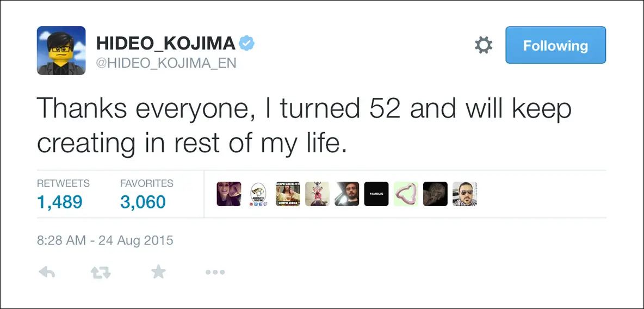Open the two women selfie avatar
Screen dimensions: 644x309
coord(229,194)
